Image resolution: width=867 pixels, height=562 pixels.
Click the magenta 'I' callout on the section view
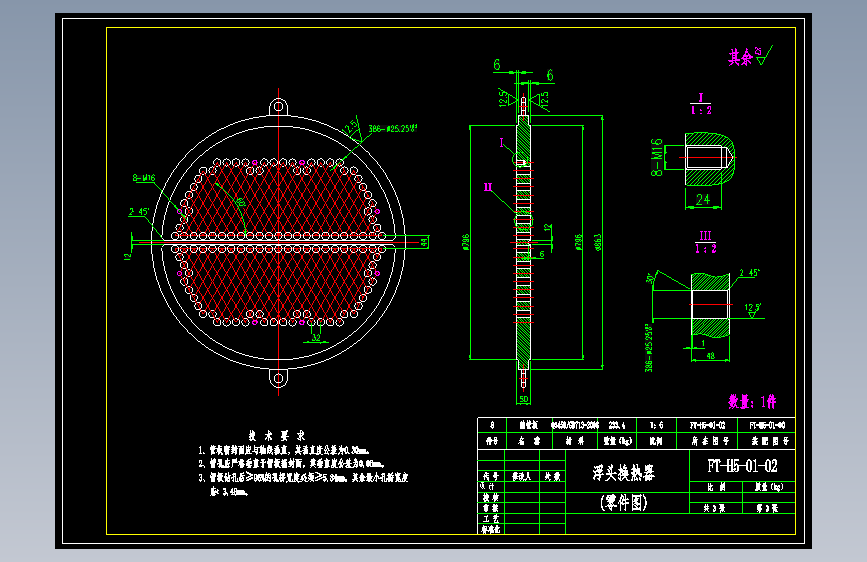tap(502, 143)
